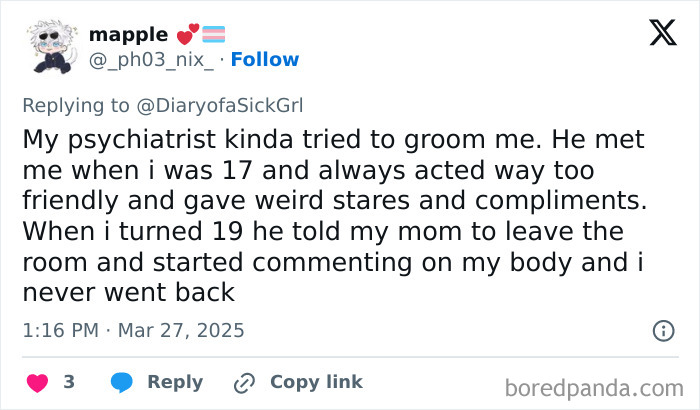Click the 1:16 PM time text
This screenshot has height=410, width=700.
pyautogui.click(x=58, y=330)
